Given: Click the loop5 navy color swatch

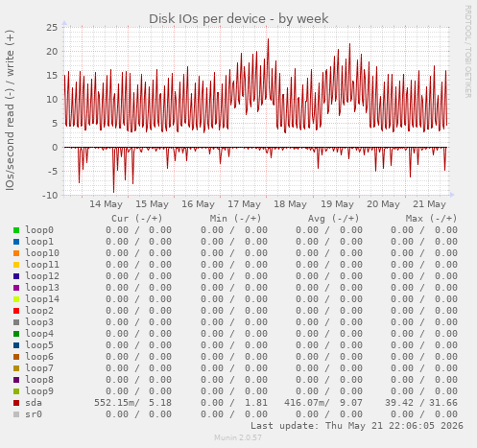Looking at the screenshot, I should pos(16,345).
